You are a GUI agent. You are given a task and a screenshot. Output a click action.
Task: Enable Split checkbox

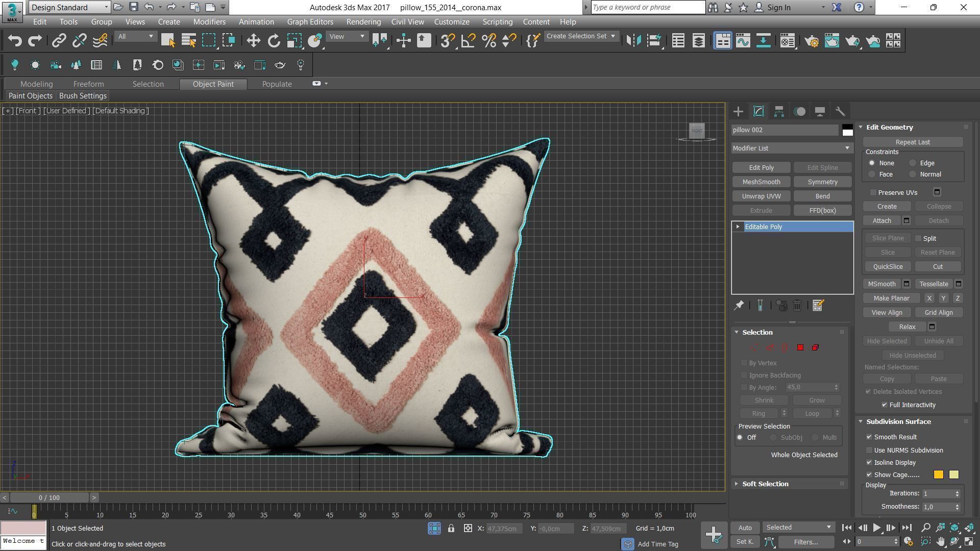coord(918,238)
